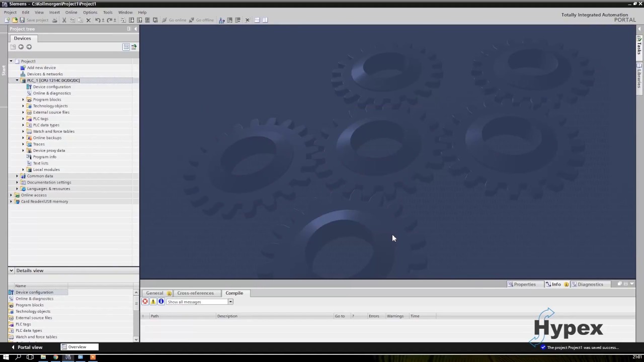Toggle information filter in Compile tab
The width and height of the screenshot is (644, 362).
(x=161, y=302)
